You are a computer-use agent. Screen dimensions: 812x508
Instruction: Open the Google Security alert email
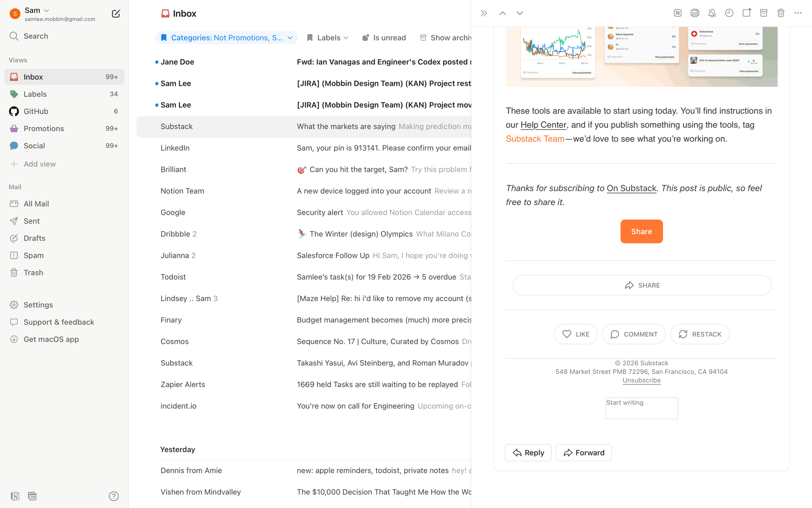tap(304, 213)
